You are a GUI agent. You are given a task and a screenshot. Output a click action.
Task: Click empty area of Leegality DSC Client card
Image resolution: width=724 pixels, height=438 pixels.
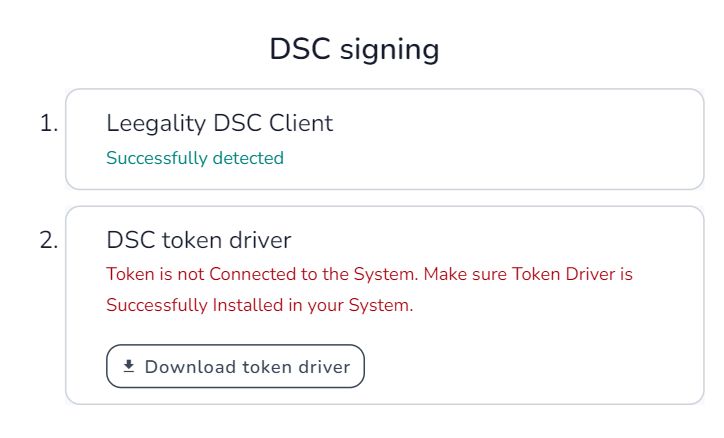[x=508, y=138]
